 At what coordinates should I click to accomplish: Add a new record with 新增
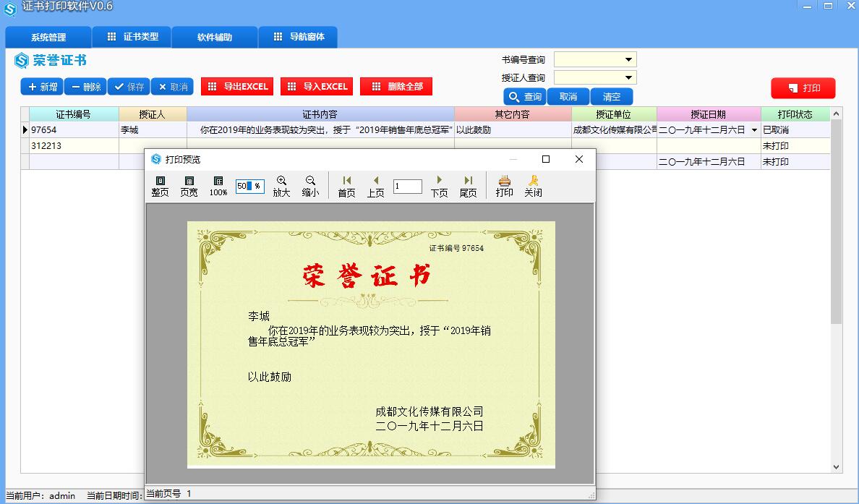(x=42, y=87)
